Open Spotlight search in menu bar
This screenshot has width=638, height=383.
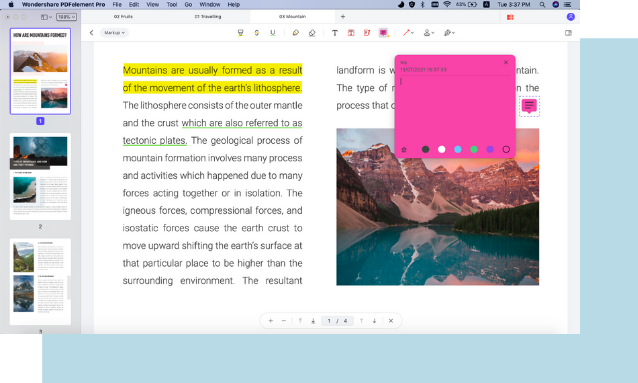point(542,4)
